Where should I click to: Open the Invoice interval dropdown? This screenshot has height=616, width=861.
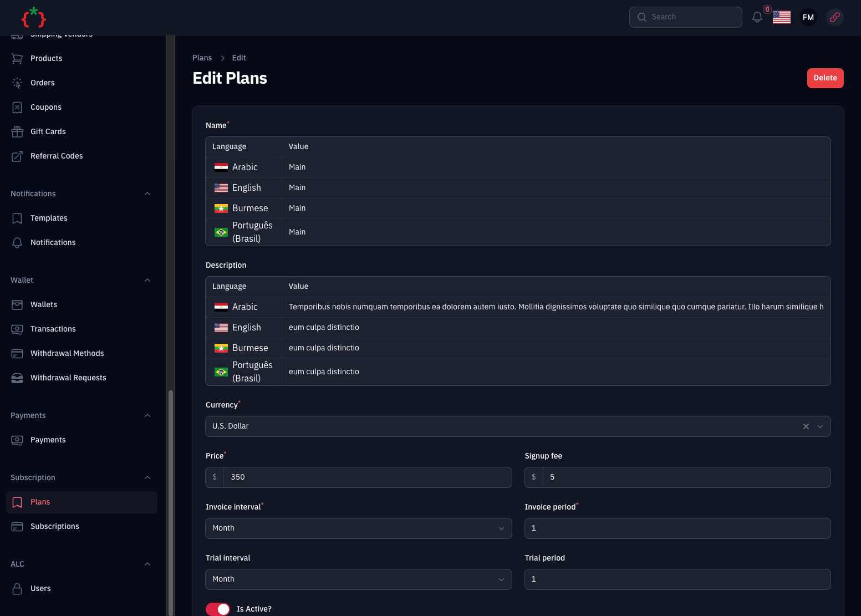tap(358, 528)
